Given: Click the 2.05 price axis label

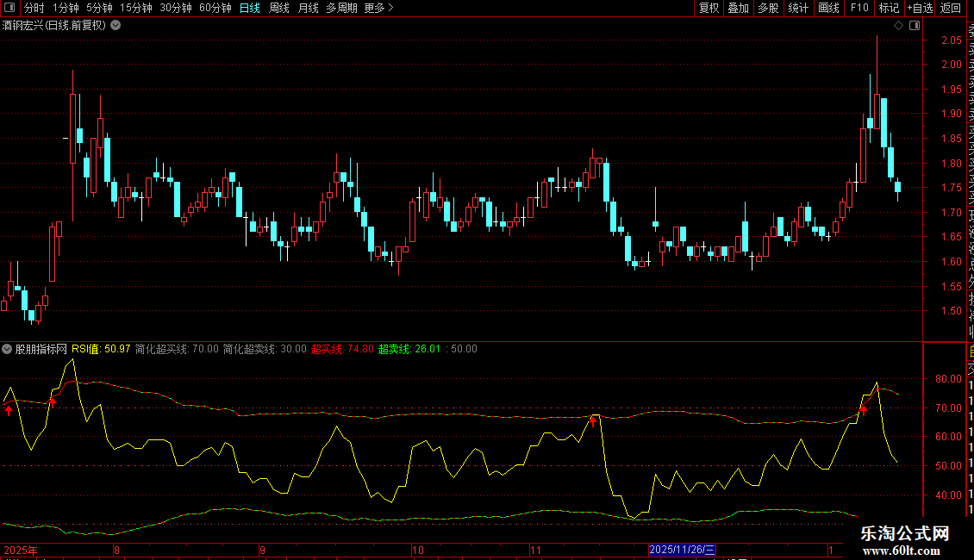Looking at the screenshot, I should coord(951,40).
